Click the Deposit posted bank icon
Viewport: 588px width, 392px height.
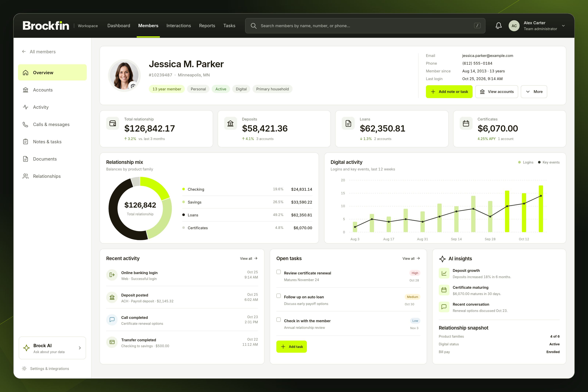(x=112, y=297)
